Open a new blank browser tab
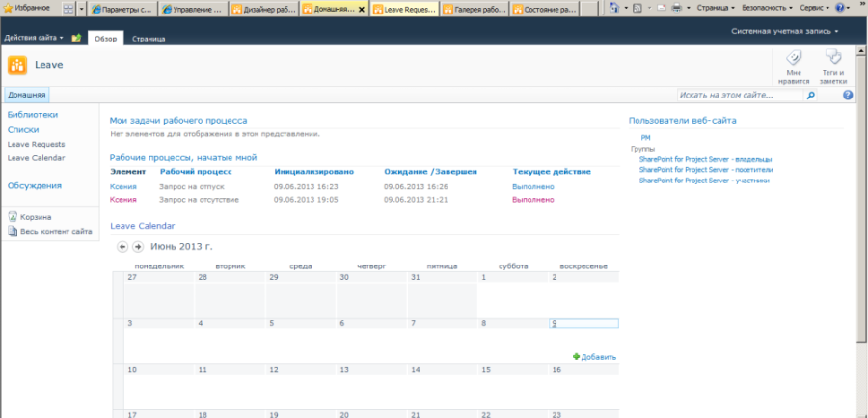Screen dimensions: 868x418 [x=590, y=10]
